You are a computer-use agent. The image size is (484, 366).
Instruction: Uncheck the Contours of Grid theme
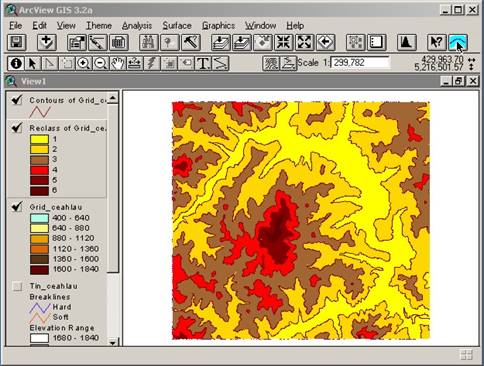point(17,100)
